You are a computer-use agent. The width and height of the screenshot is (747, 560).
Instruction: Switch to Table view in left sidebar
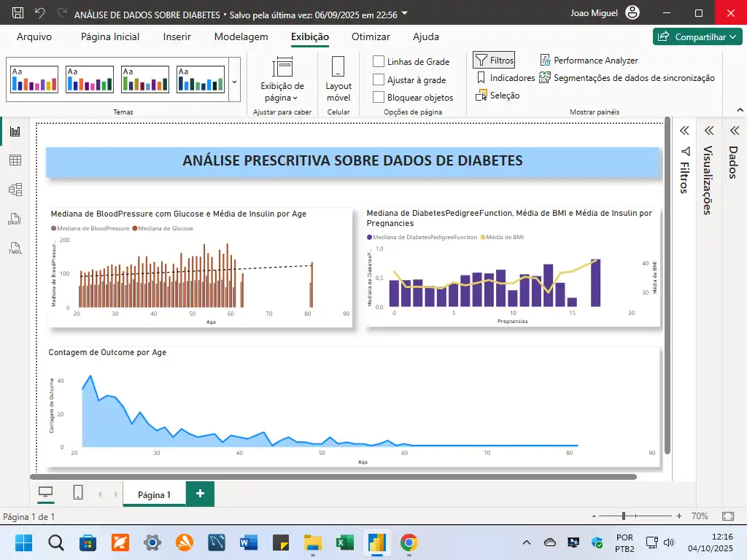[x=15, y=160]
